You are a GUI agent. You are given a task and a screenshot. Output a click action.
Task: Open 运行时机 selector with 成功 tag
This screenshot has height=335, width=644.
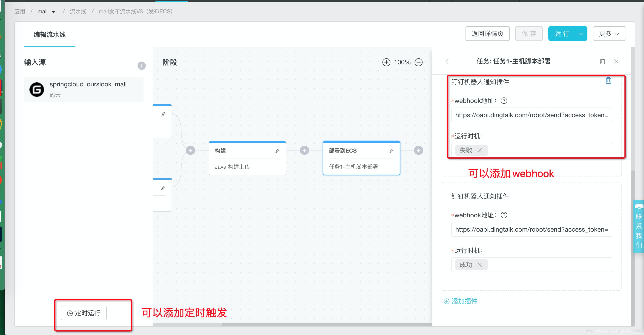[532, 264]
